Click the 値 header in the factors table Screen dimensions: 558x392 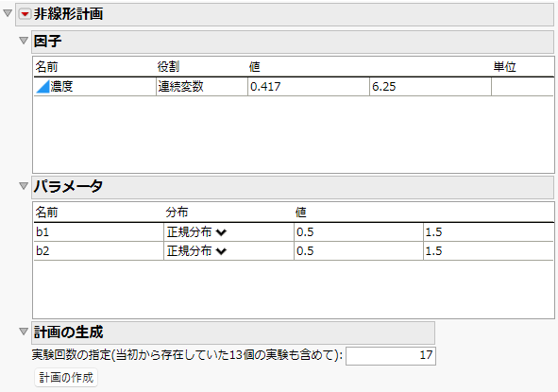tap(254, 66)
